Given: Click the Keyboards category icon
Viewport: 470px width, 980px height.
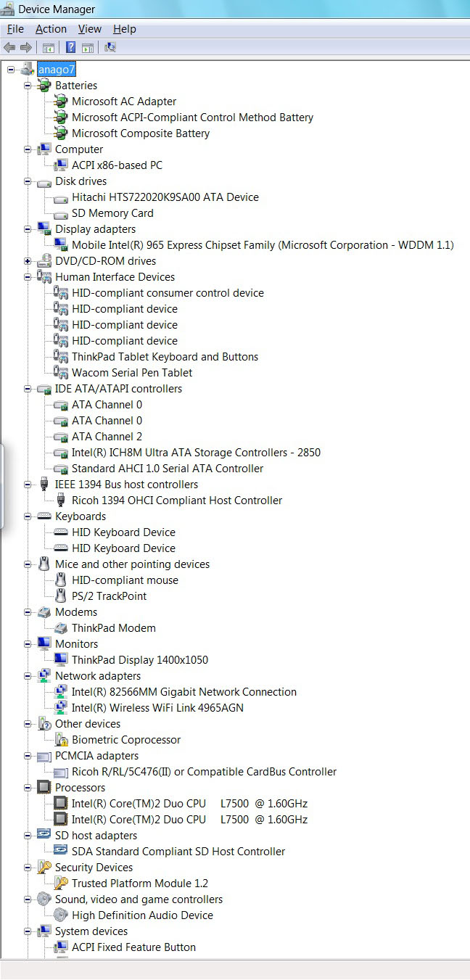Looking at the screenshot, I should pyautogui.click(x=44, y=516).
